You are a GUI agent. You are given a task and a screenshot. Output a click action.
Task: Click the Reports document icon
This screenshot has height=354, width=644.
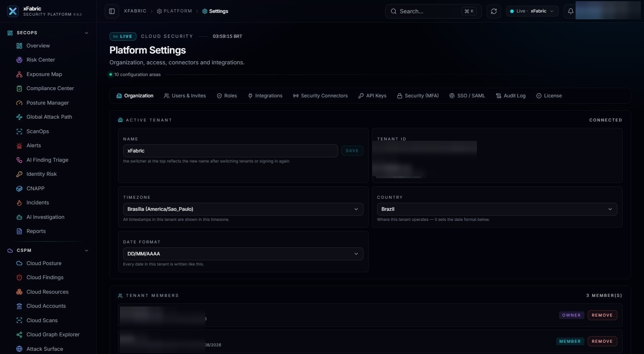[19, 231]
